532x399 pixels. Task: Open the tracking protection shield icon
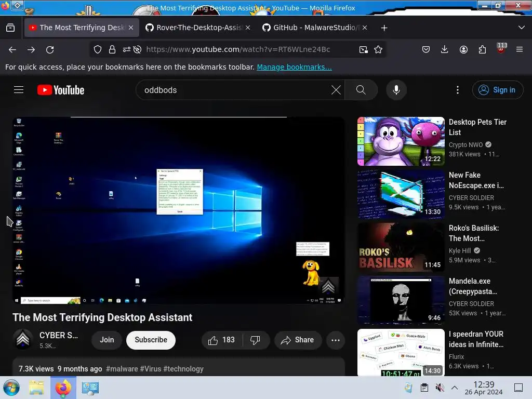[x=98, y=49]
